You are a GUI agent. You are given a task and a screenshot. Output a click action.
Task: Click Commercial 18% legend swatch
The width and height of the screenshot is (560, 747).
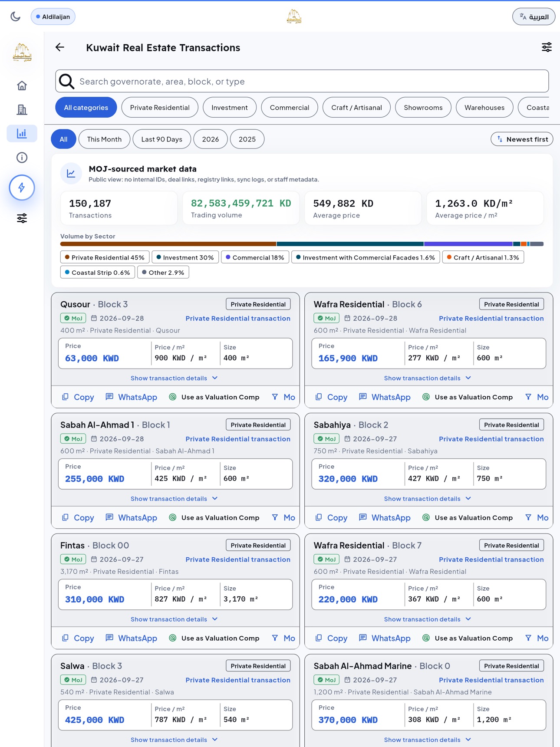coord(255,257)
